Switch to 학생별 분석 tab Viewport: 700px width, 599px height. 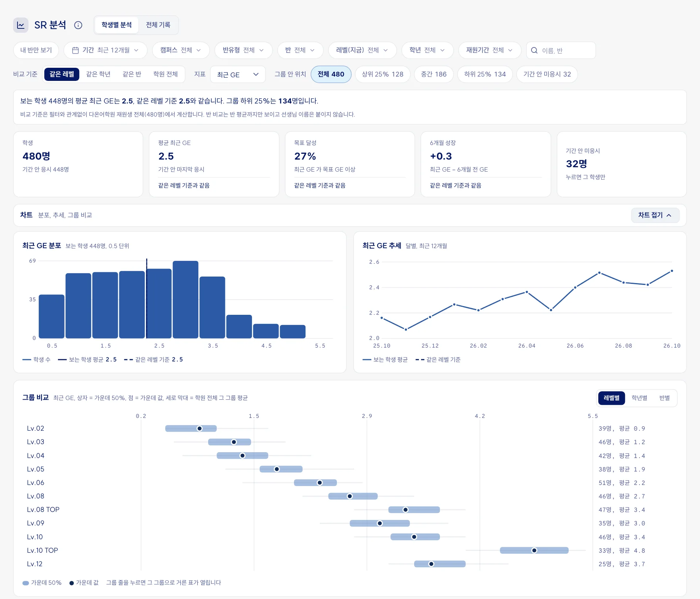(117, 25)
